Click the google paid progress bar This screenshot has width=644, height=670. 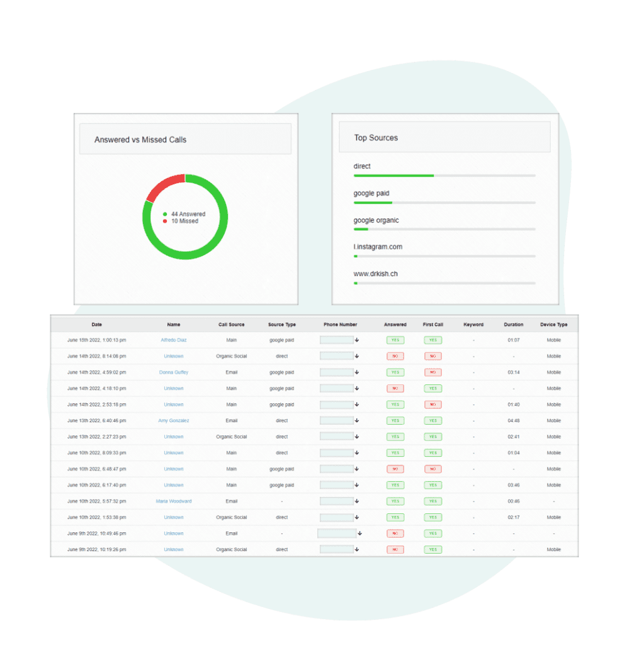(x=444, y=203)
